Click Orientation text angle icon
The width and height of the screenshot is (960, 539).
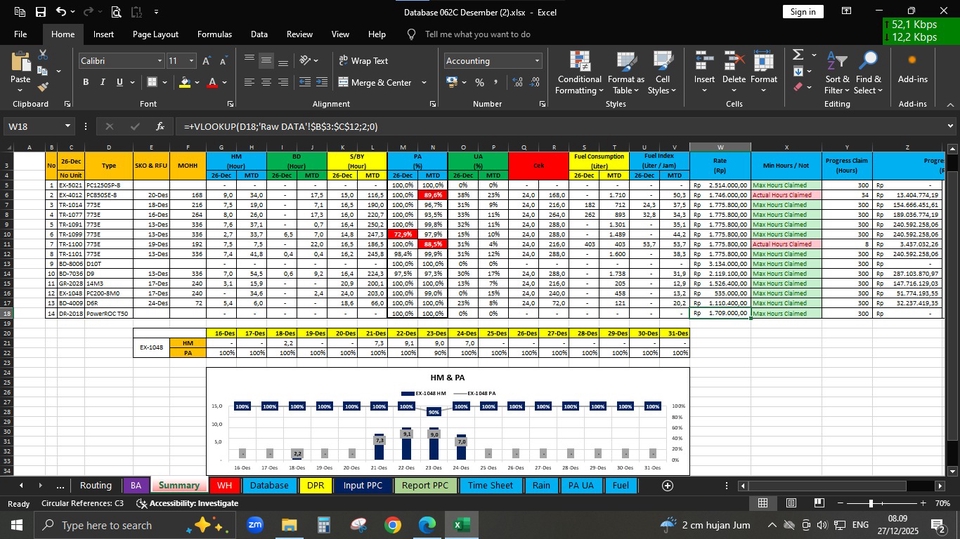coord(305,61)
